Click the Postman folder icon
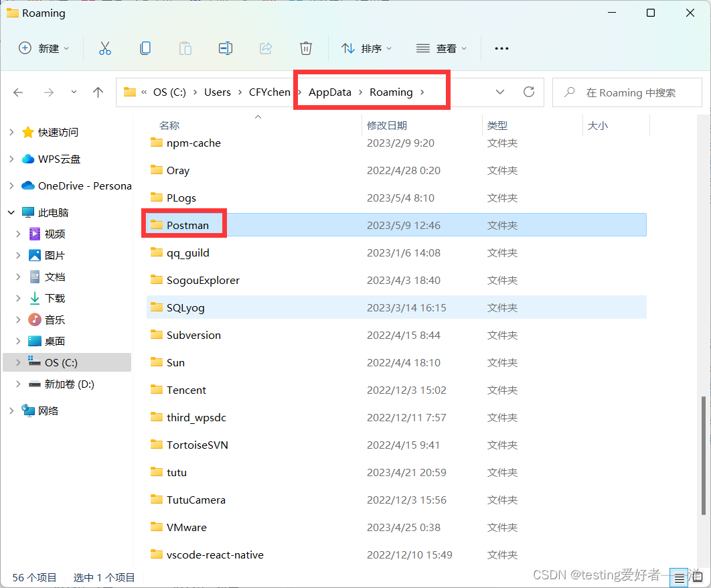 tap(157, 224)
